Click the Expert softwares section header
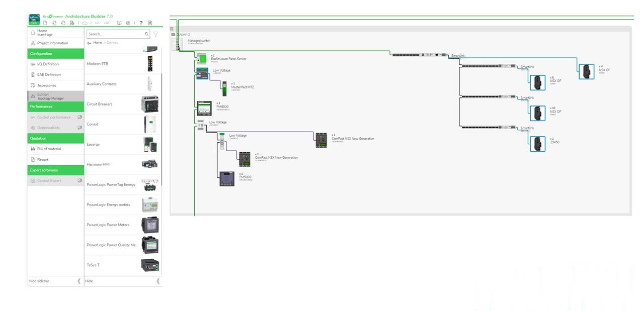 [55, 170]
